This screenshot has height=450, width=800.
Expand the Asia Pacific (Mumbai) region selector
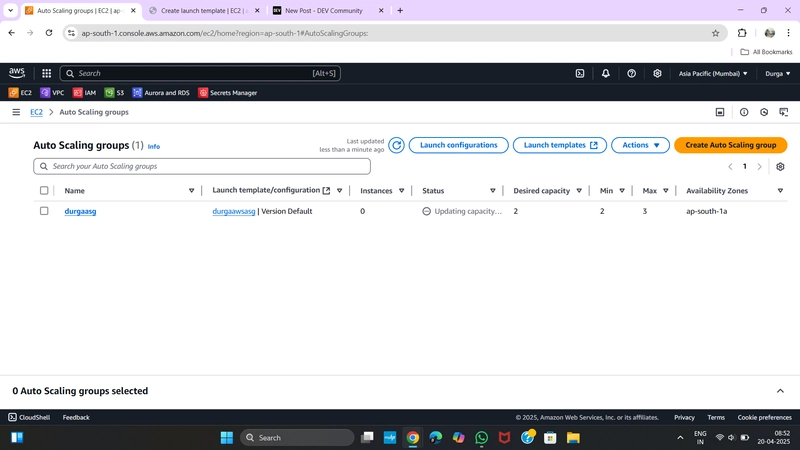[x=713, y=73]
